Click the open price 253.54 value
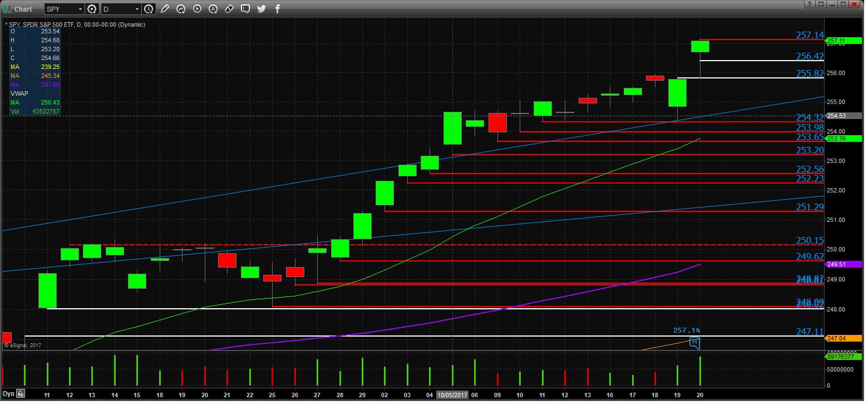 pyautogui.click(x=50, y=31)
